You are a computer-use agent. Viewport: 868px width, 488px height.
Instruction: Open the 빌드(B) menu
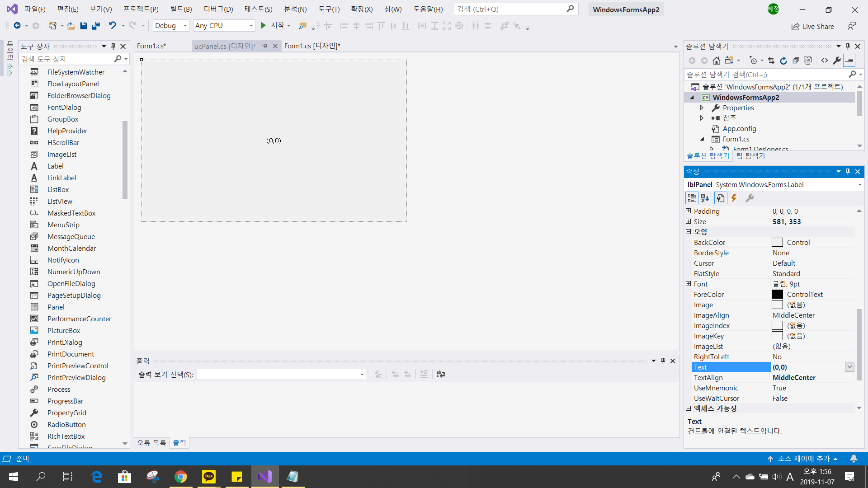coord(181,9)
